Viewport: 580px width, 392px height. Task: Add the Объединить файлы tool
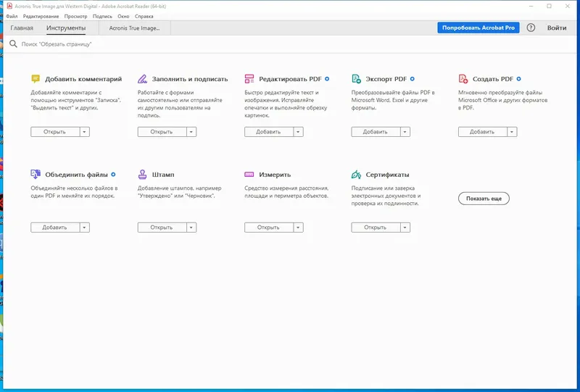pyautogui.click(x=55, y=228)
